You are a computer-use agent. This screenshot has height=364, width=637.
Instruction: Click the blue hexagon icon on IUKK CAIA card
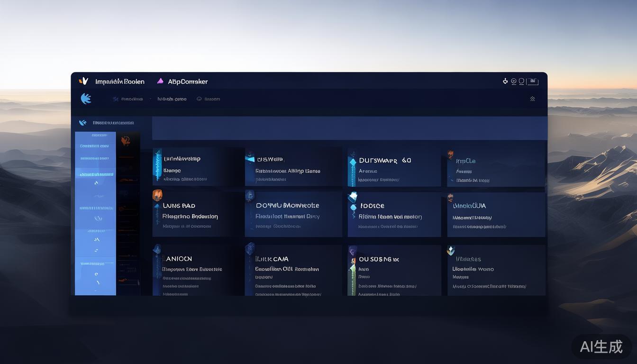pos(250,248)
